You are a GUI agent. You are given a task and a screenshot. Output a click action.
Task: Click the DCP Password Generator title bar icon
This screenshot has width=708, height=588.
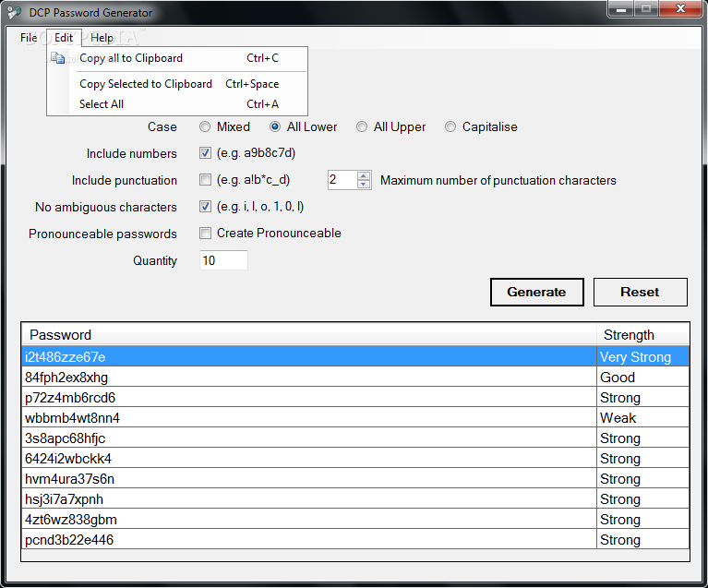[14, 12]
